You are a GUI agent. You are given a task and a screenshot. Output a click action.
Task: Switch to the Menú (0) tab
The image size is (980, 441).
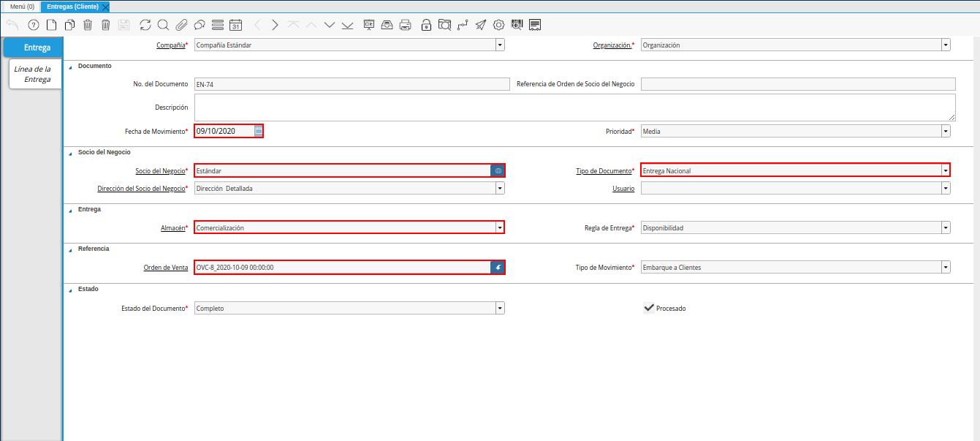pyautogui.click(x=22, y=7)
